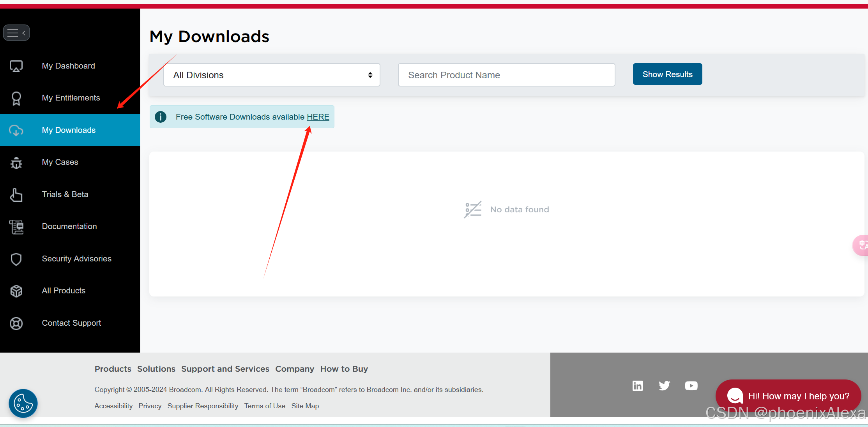Screen dimensions: 868x427
Task: Click the My Dashboard monitor icon
Action: point(16,66)
